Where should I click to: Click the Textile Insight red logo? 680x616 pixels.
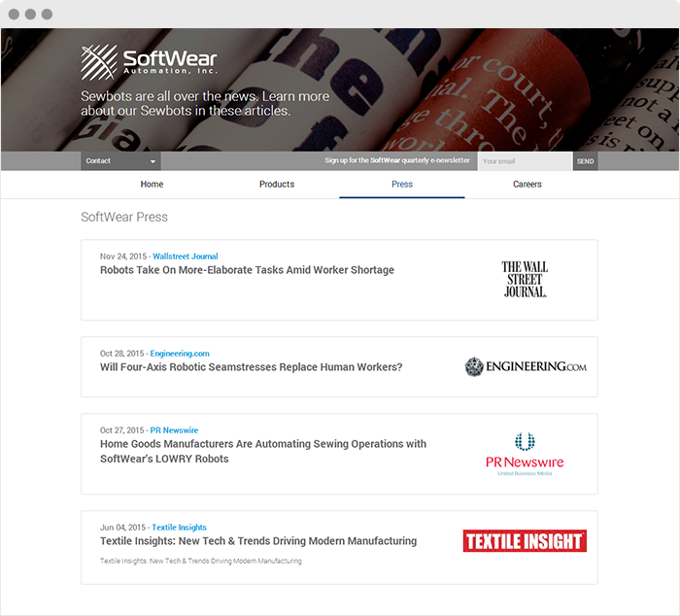pos(525,541)
